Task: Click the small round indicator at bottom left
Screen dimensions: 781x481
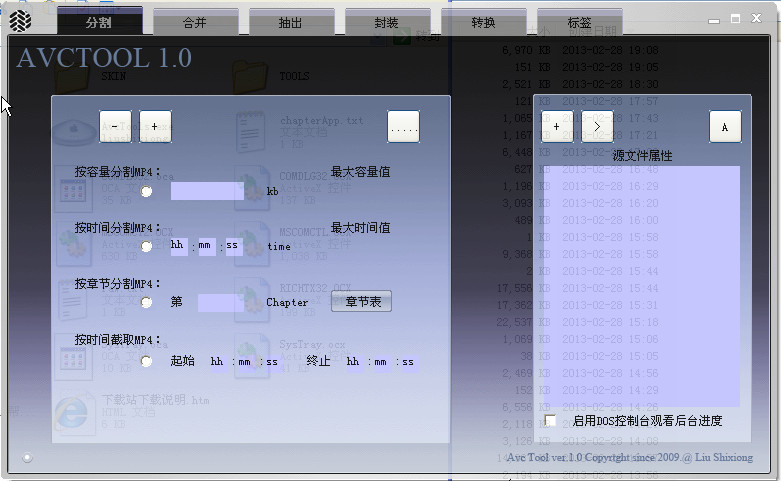Action: click(x=27, y=457)
